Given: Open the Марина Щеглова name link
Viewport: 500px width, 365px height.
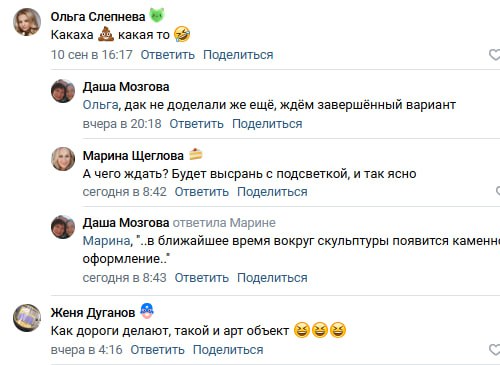Looking at the screenshot, I should point(133,156).
